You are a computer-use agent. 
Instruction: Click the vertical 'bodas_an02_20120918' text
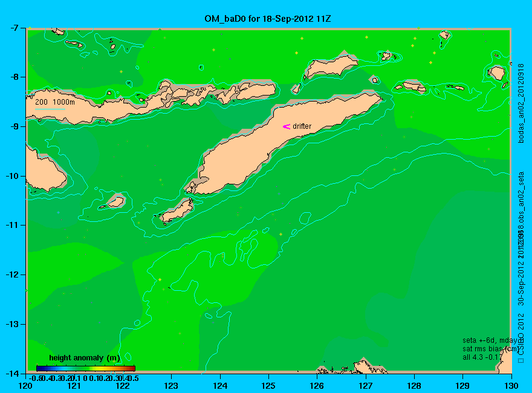521,103
